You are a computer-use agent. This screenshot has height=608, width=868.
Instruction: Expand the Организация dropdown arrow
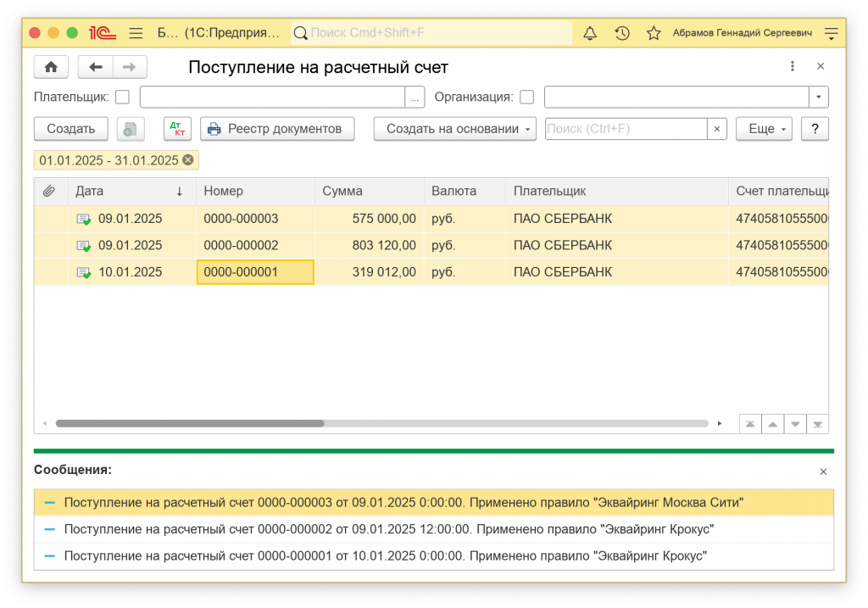(819, 97)
